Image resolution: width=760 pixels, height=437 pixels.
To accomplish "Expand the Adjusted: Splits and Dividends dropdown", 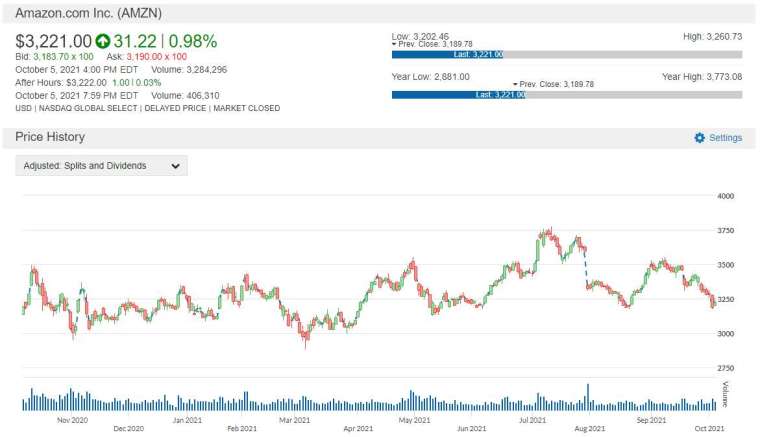I will [x=101, y=166].
